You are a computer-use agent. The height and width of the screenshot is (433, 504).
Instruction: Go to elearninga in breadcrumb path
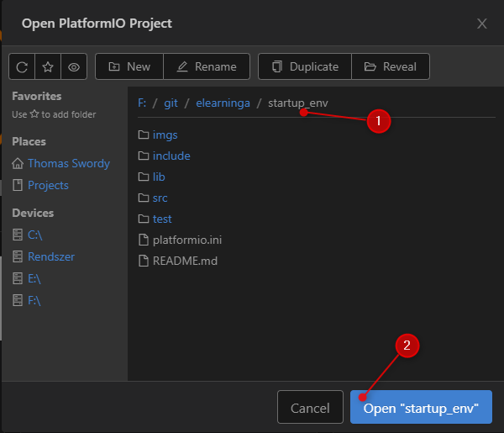coord(223,103)
